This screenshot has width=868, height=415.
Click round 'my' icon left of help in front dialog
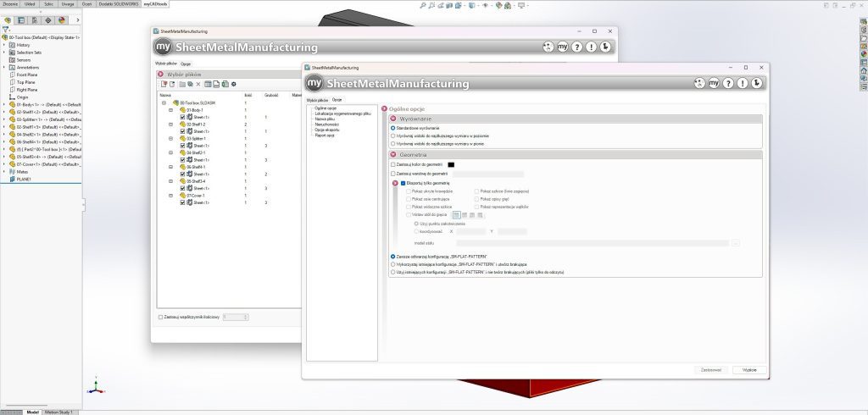coord(714,83)
